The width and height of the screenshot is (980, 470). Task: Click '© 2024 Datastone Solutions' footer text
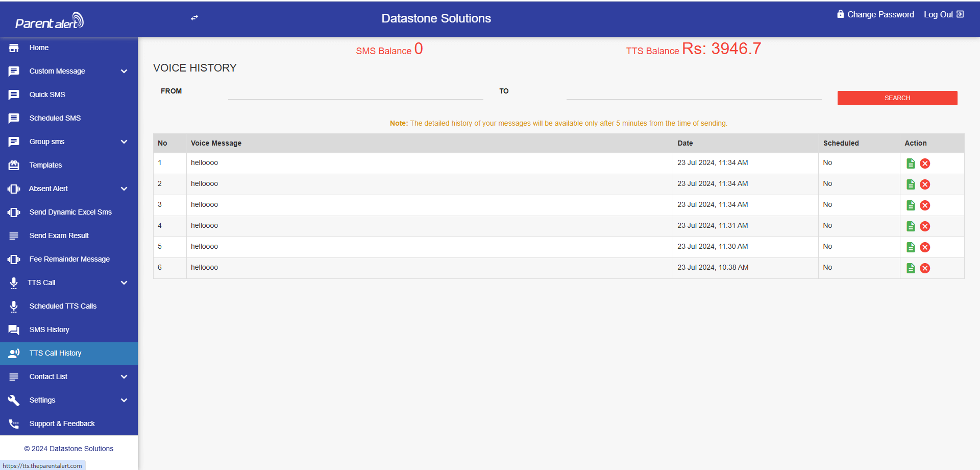(69, 449)
